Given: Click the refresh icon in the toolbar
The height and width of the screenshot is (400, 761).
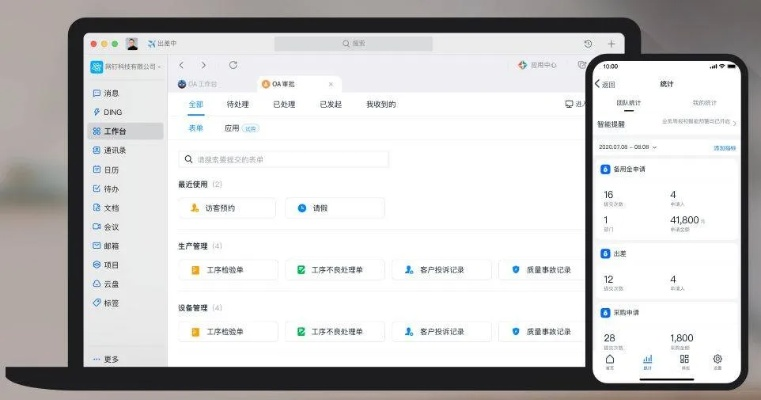Looking at the screenshot, I should tap(233, 65).
